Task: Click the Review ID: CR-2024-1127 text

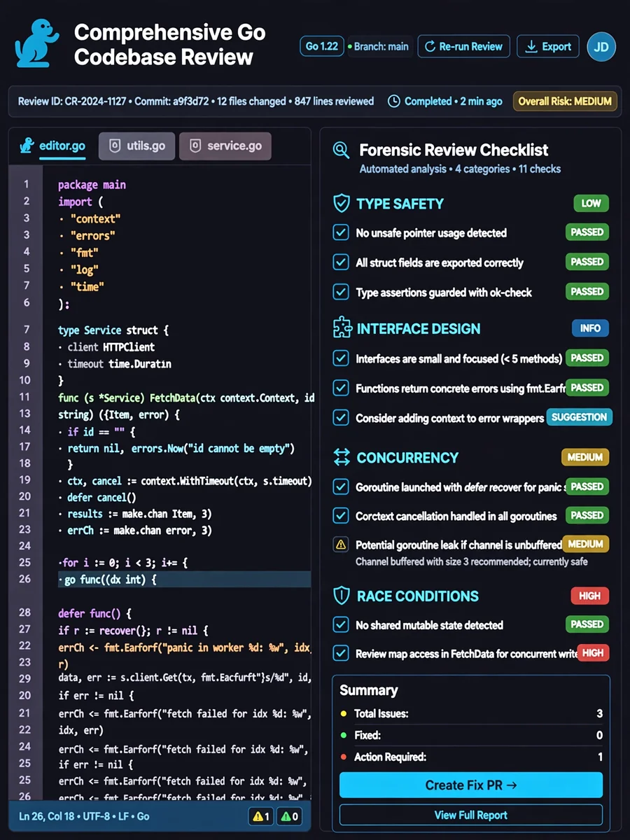Action: pyautogui.click(x=72, y=101)
